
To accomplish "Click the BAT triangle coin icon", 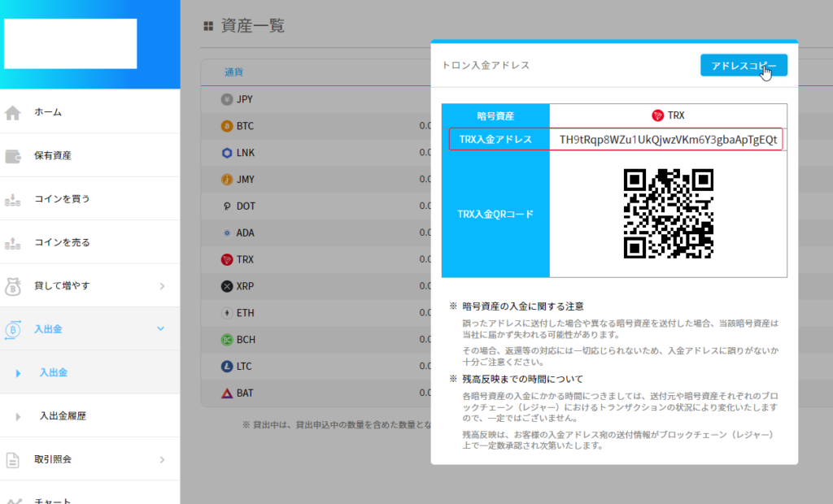I will click(227, 393).
